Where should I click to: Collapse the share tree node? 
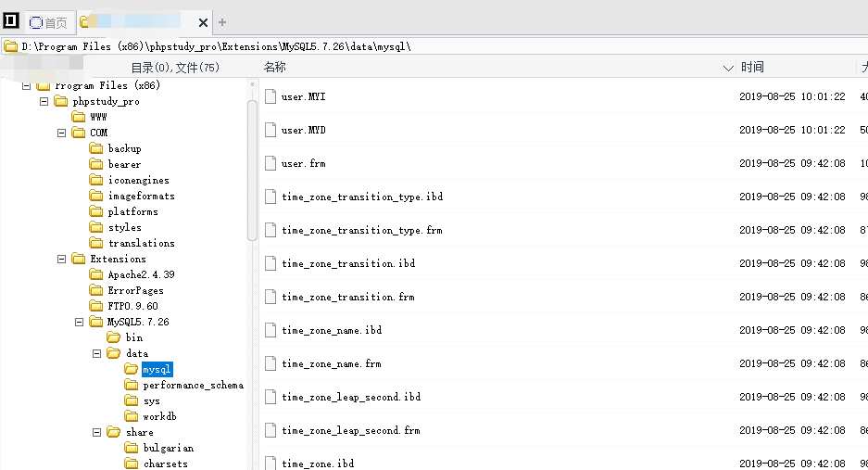point(97,432)
